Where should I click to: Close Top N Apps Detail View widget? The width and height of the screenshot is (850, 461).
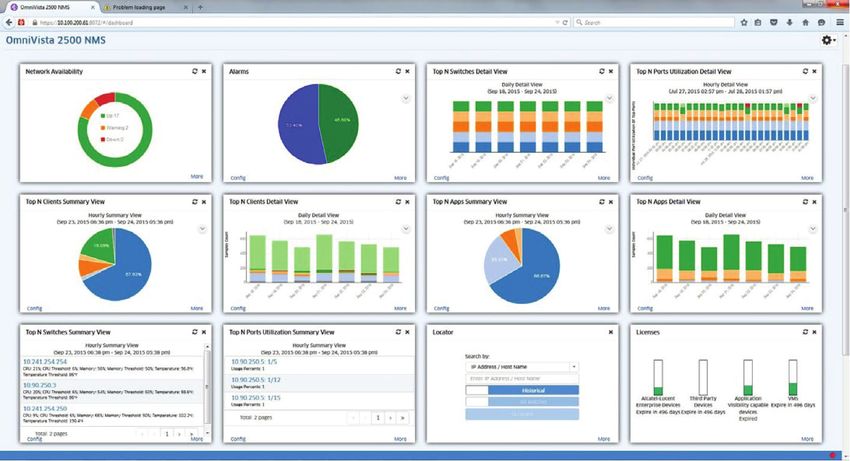[x=814, y=202]
